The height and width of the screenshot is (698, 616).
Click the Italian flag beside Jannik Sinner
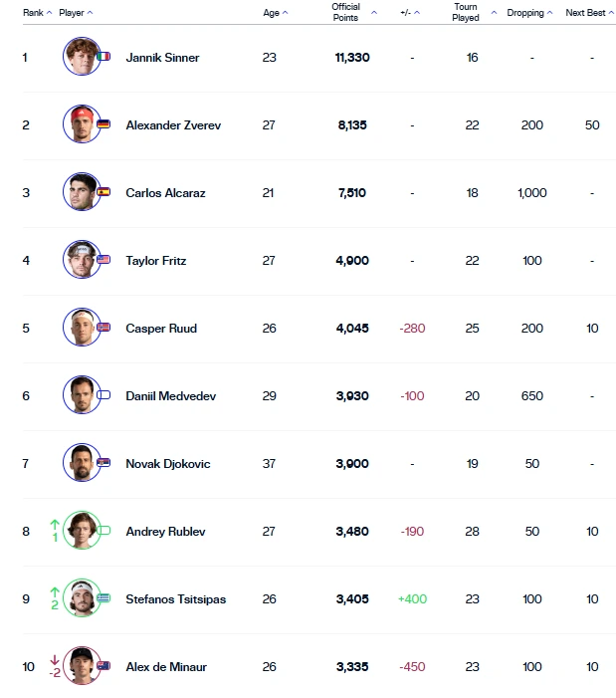point(103,58)
